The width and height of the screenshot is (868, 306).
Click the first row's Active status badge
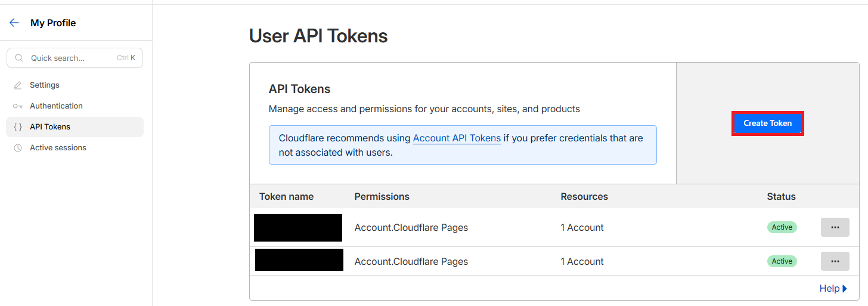tap(782, 227)
